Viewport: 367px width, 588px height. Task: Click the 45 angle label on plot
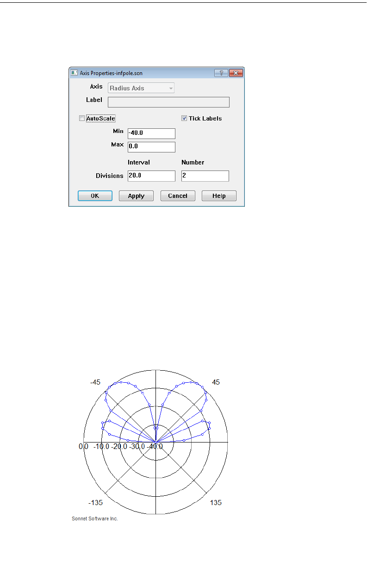tap(216, 383)
